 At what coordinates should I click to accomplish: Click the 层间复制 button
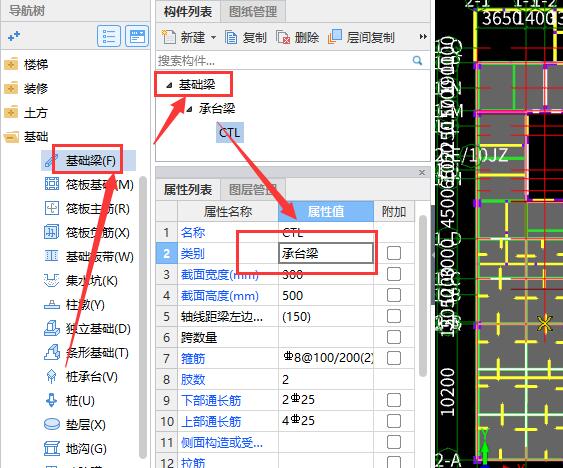coord(361,37)
